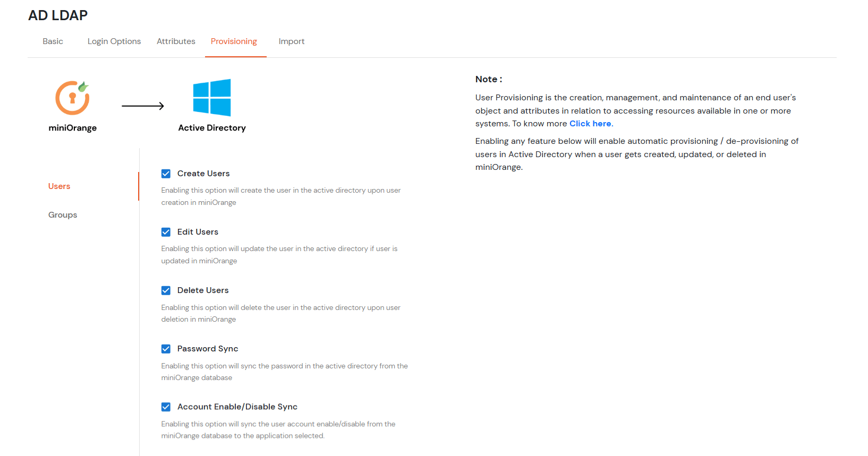This screenshot has height=456, width=868.
Task: Open the Login Options tab
Action: pos(114,41)
